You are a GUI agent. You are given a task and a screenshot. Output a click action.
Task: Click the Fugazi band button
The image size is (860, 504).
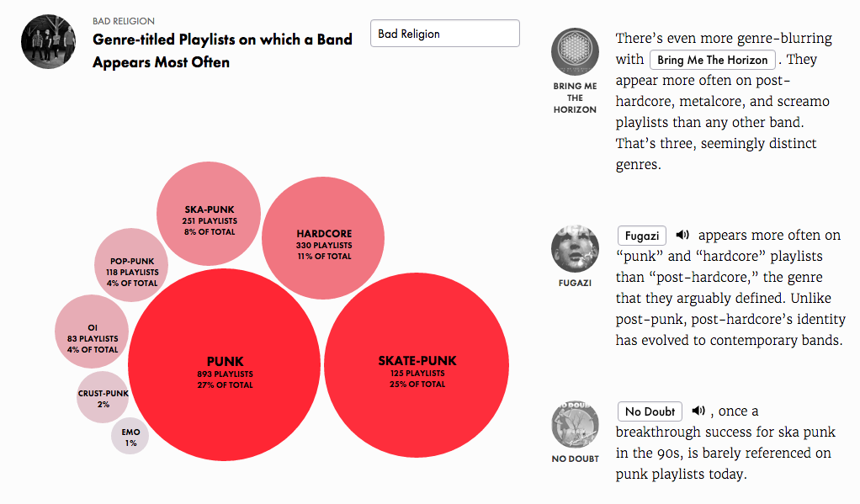tap(642, 236)
